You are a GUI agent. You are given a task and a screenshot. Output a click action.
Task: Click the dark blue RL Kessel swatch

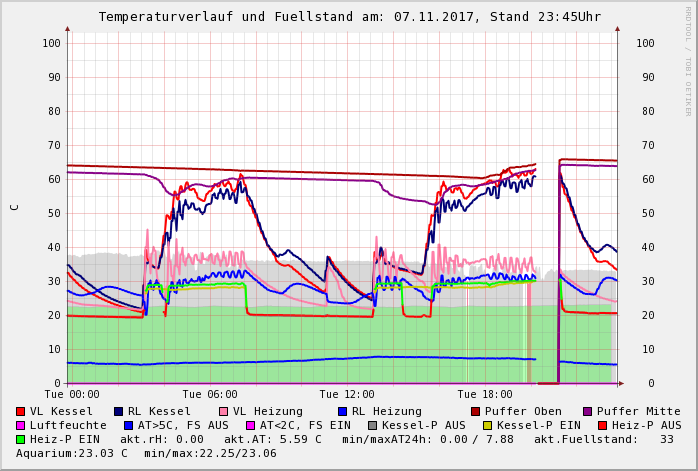pyautogui.click(x=119, y=411)
